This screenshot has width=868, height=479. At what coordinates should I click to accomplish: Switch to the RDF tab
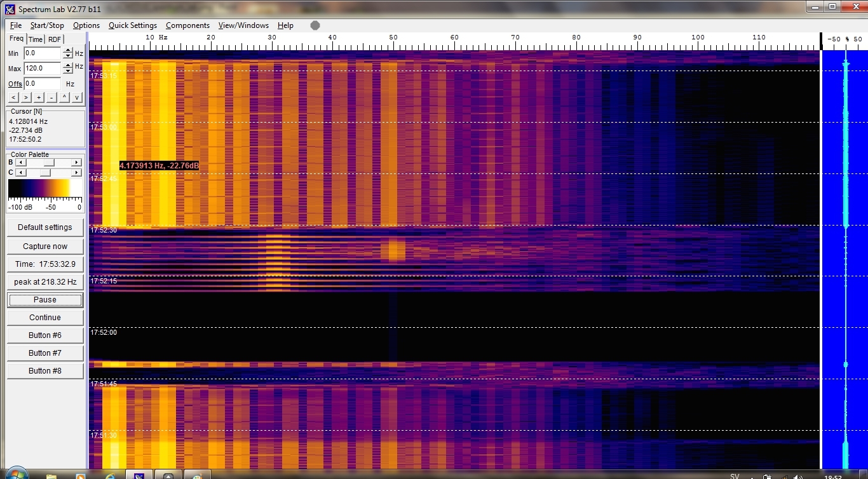(x=55, y=39)
